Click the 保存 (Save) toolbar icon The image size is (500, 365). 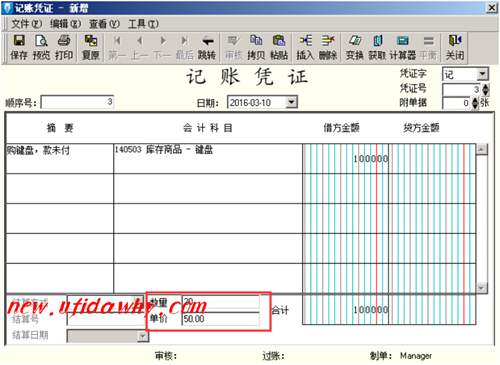click(x=19, y=47)
